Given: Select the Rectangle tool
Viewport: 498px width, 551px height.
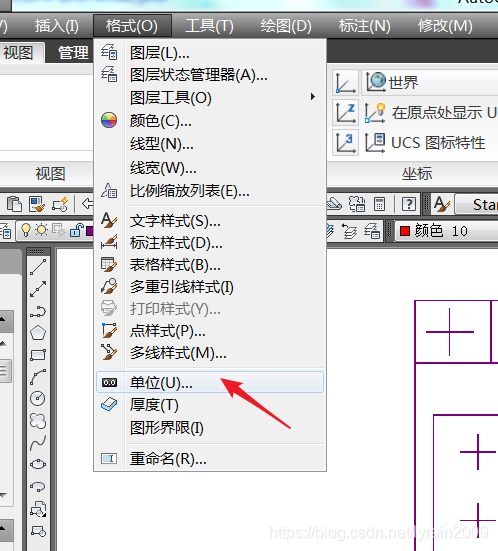Looking at the screenshot, I should (x=38, y=355).
